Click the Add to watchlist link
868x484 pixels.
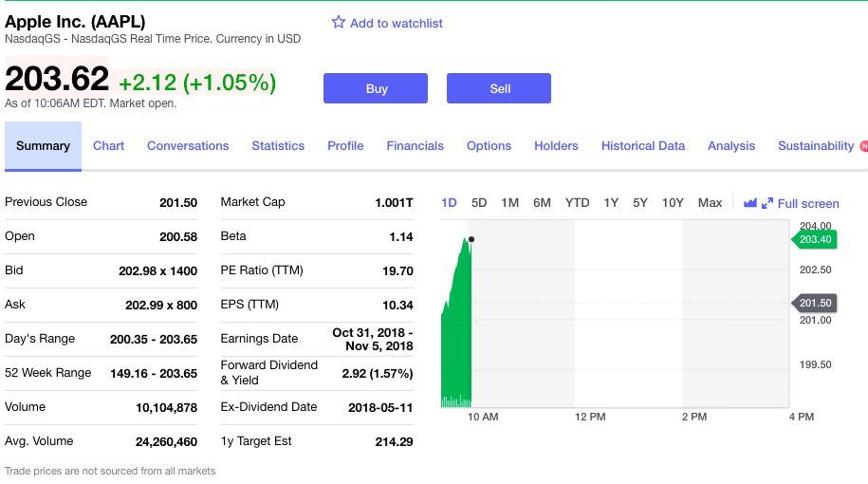[396, 24]
